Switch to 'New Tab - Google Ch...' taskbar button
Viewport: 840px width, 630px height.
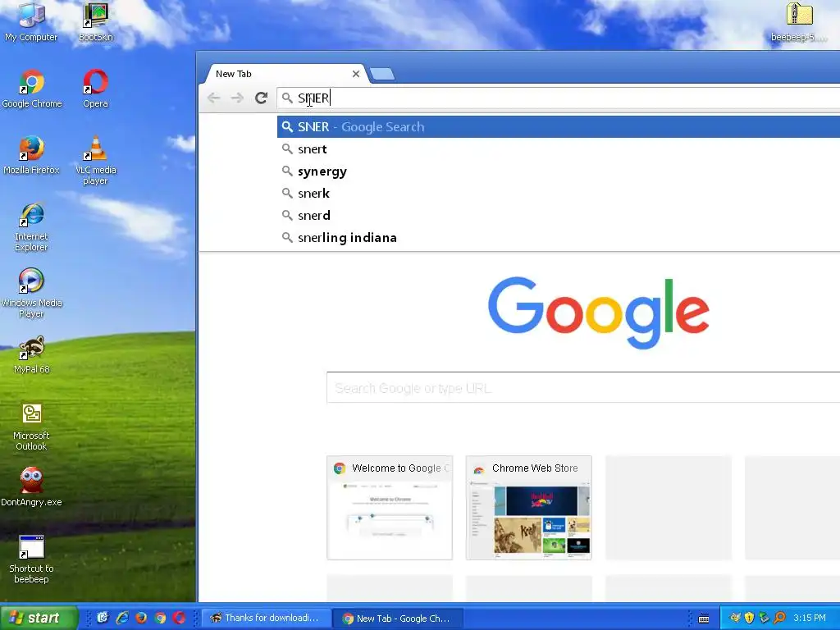[396, 619]
